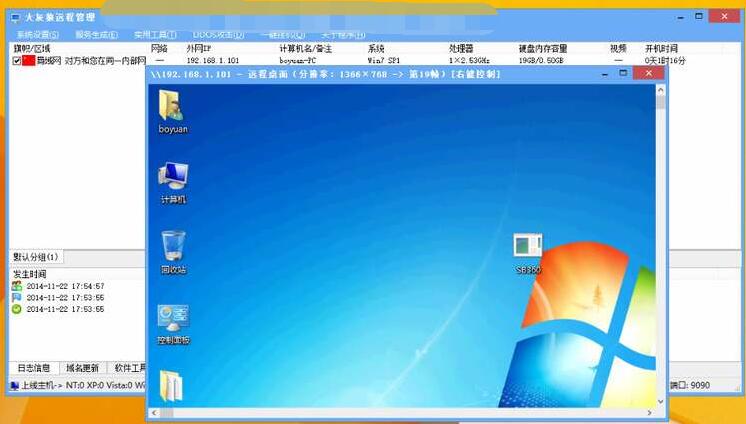Open the 控制面板 control panel icon

(x=173, y=319)
